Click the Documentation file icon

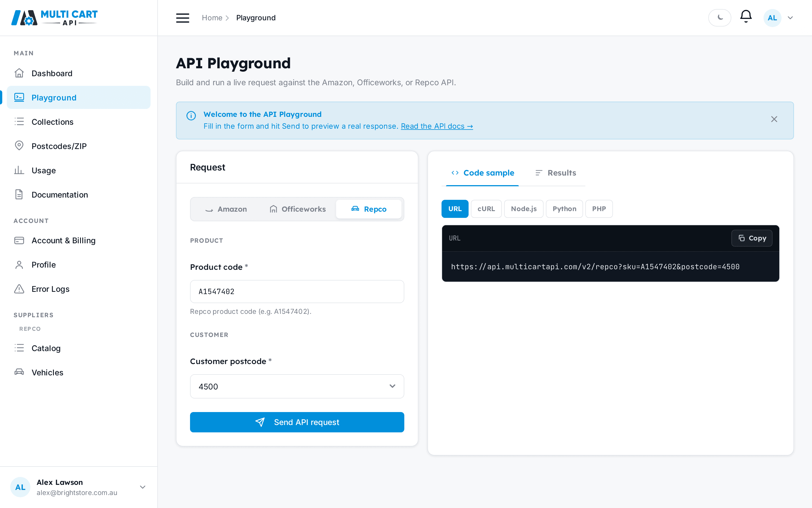(x=19, y=194)
